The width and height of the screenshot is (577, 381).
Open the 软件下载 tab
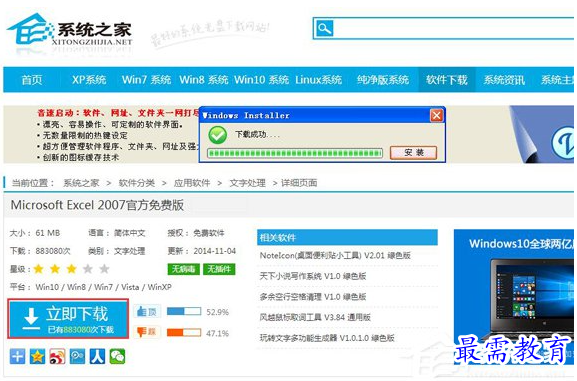tap(447, 80)
